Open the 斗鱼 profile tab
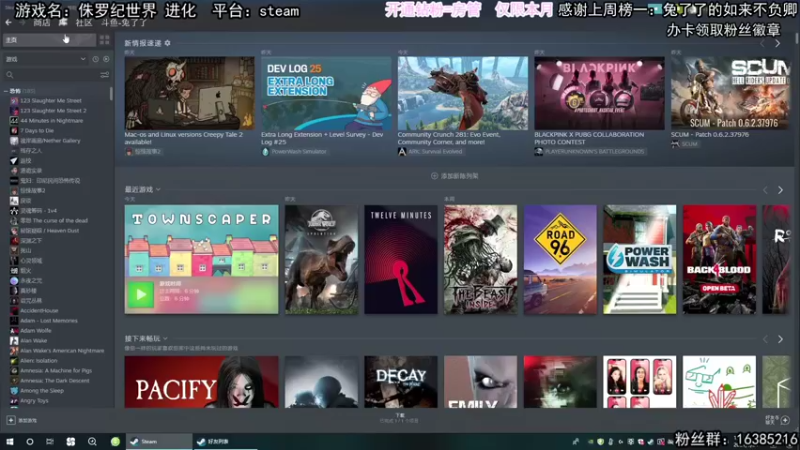This screenshot has height=450, width=800. (x=123, y=23)
